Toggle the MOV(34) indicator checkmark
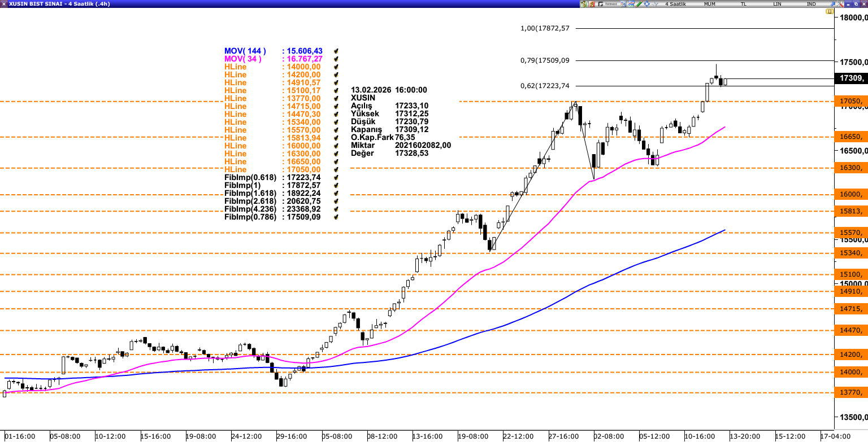This screenshot has height=442, width=868. pyautogui.click(x=336, y=59)
